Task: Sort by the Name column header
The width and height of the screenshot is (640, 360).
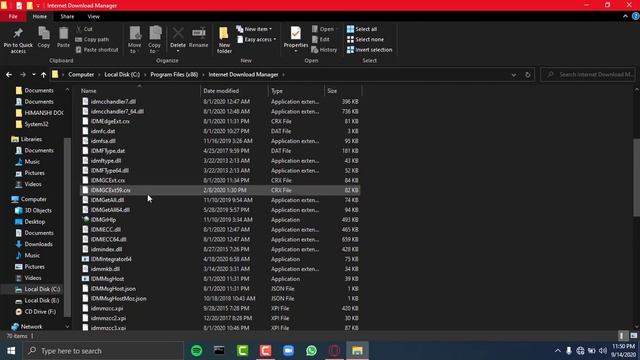Action: tap(139, 91)
